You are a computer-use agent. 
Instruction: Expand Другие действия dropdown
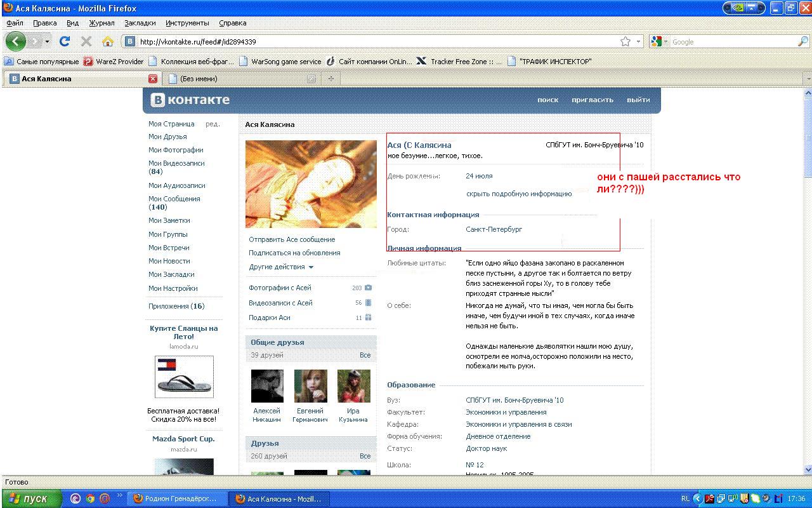pos(281,267)
